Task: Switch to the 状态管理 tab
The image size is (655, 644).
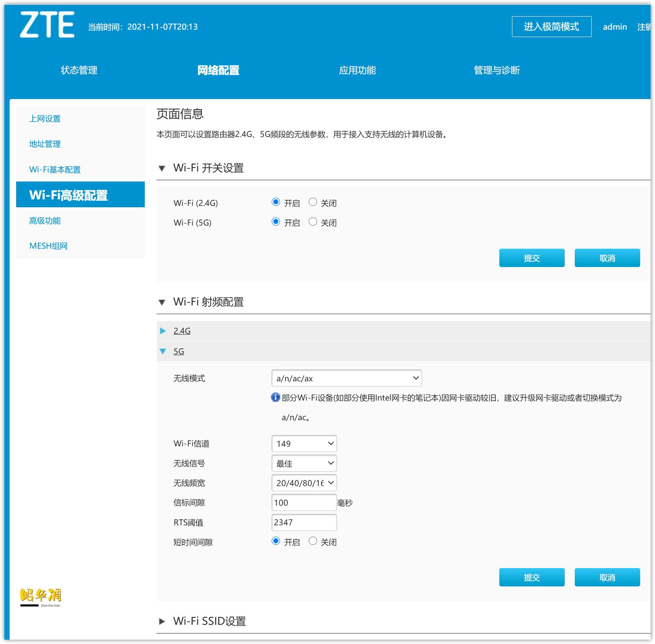Action: [x=78, y=70]
